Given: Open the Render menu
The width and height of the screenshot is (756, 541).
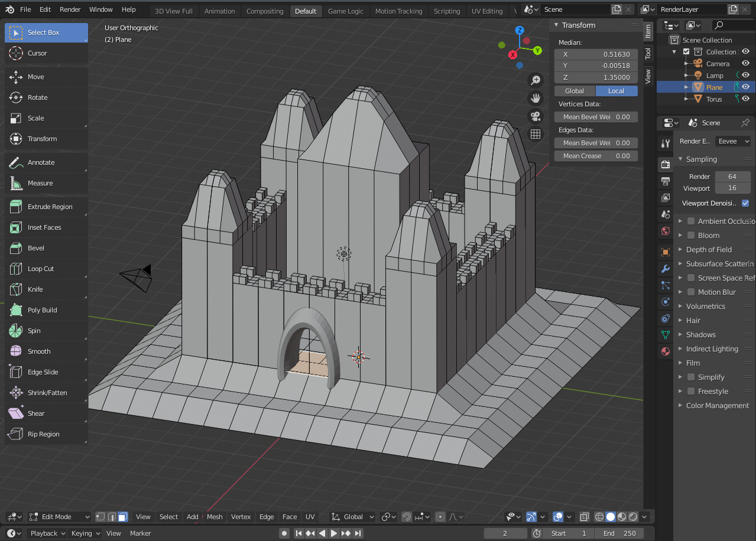Looking at the screenshot, I should tap(70, 9).
